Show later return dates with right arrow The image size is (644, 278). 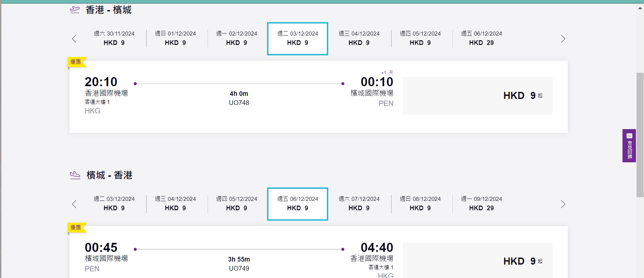563,204
